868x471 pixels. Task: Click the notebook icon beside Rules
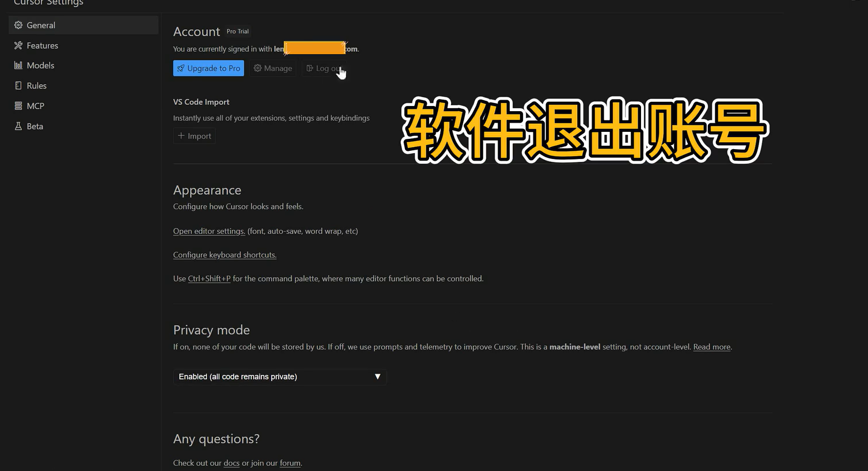coord(18,86)
